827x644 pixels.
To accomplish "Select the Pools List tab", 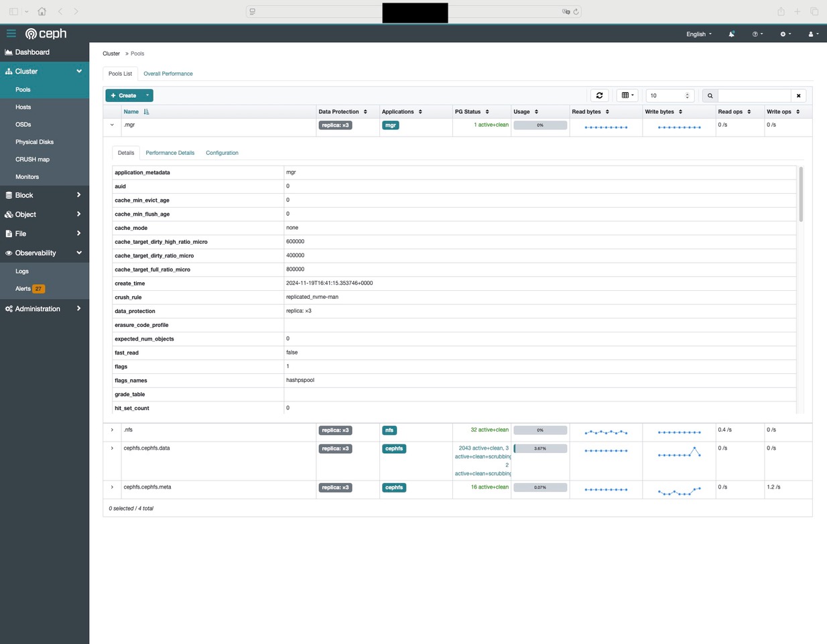I will pos(121,74).
